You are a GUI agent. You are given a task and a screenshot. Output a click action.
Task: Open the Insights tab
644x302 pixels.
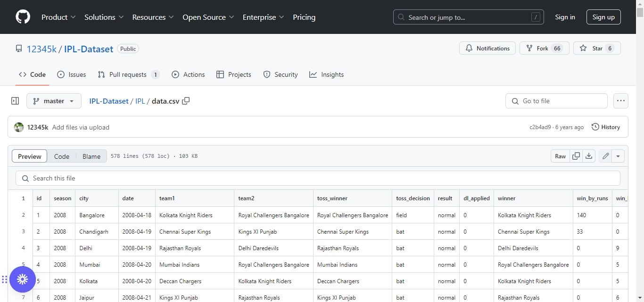pyautogui.click(x=327, y=74)
